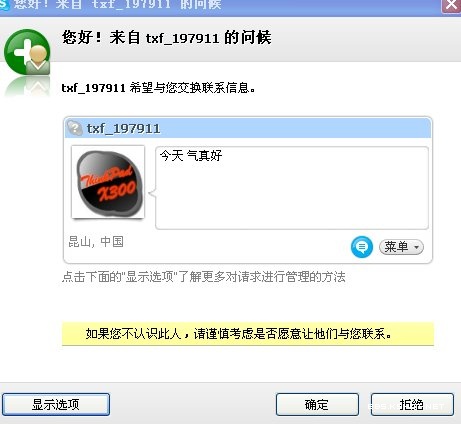This screenshot has height=424, width=461.
Task: Click the 确定 button
Action: coord(317,405)
